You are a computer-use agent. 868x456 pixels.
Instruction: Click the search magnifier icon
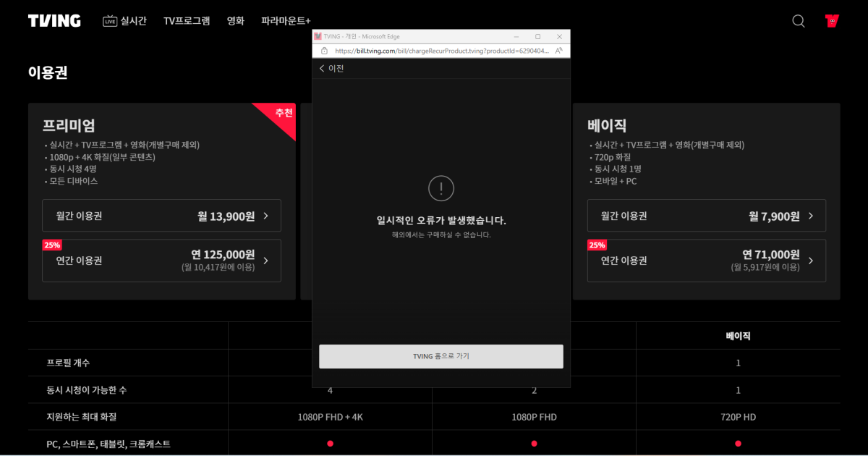tap(799, 21)
